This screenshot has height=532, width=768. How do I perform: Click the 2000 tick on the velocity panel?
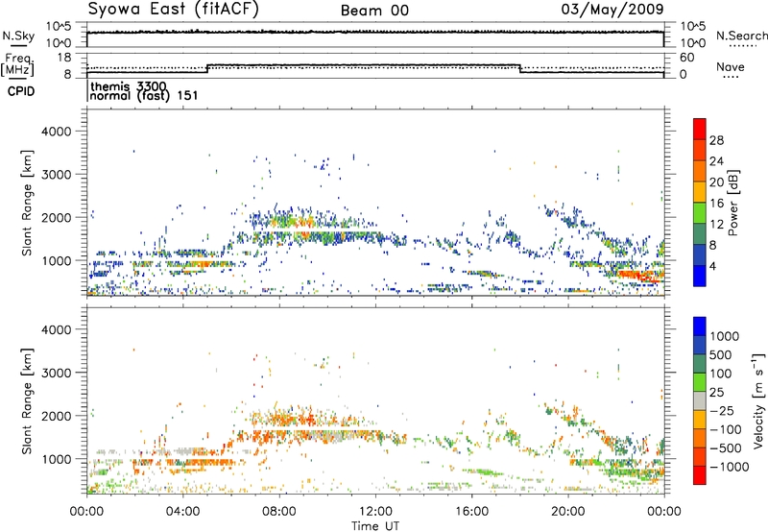[x=56, y=416]
